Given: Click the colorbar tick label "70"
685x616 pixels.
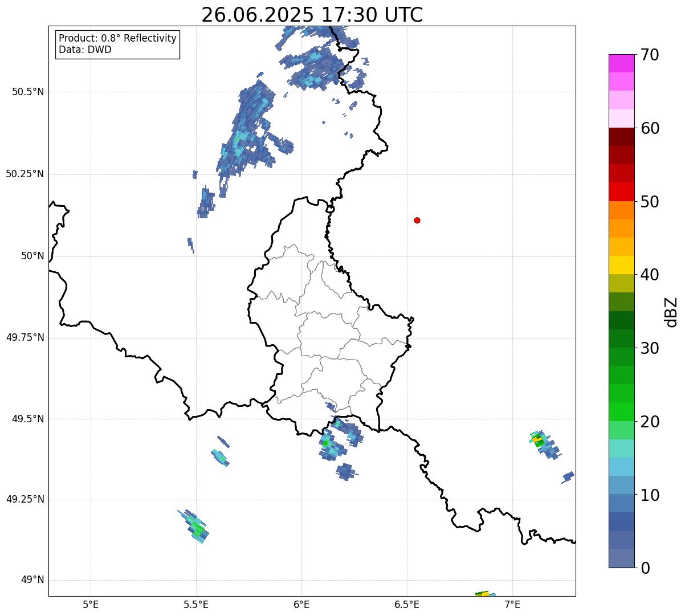Looking at the screenshot, I should (x=650, y=55).
